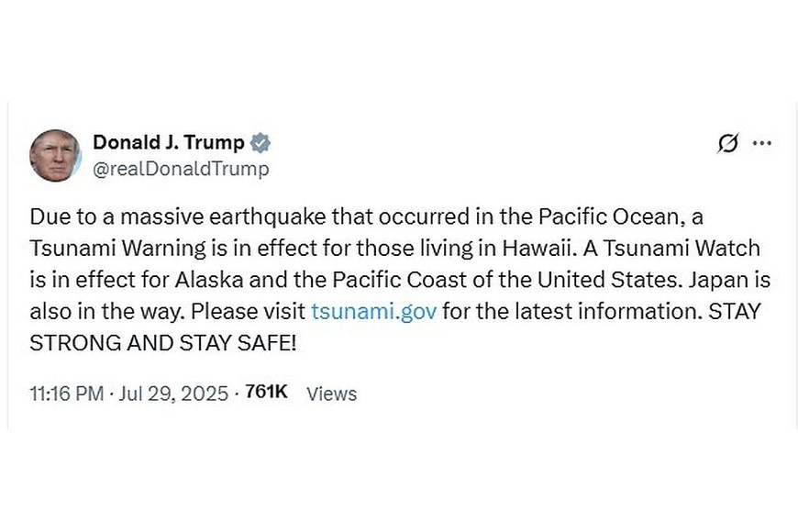Viewport: 798px width, 532px height.
Task: Open the @realDonaldTrump handle link
Action: point(181,169)
